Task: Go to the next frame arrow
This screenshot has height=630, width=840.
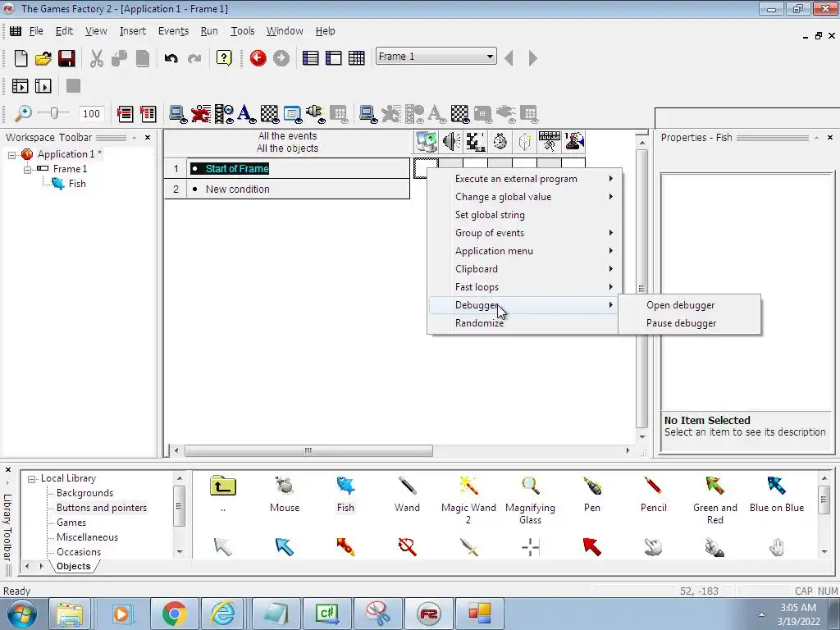Action: (532, 58)
